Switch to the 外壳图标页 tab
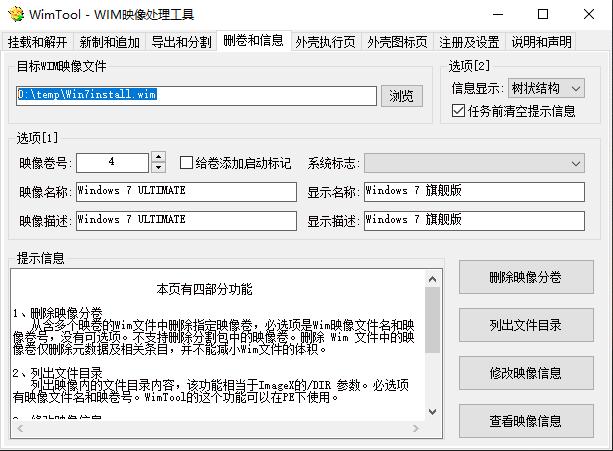This screenshot has height=451, width=613. click(397, 42)
